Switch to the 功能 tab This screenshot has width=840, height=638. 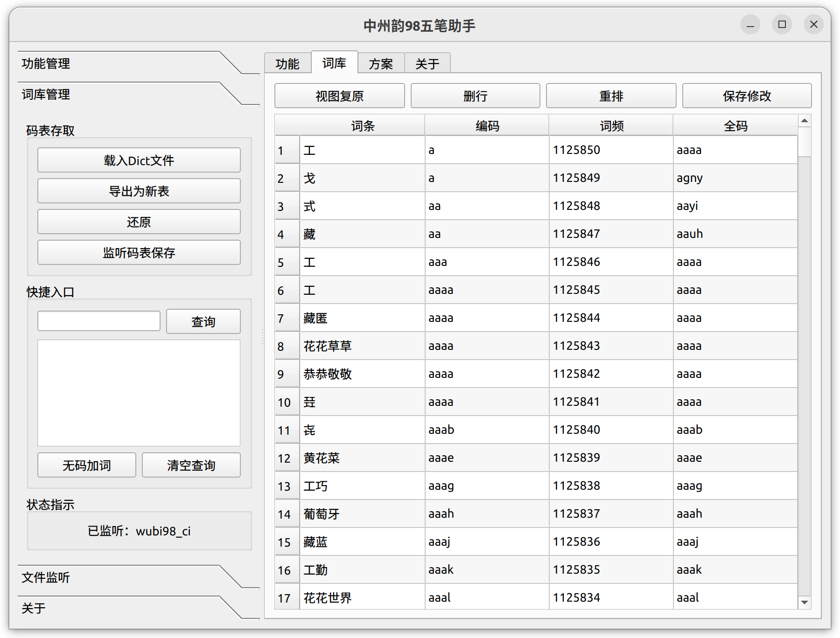click(288, 63)
